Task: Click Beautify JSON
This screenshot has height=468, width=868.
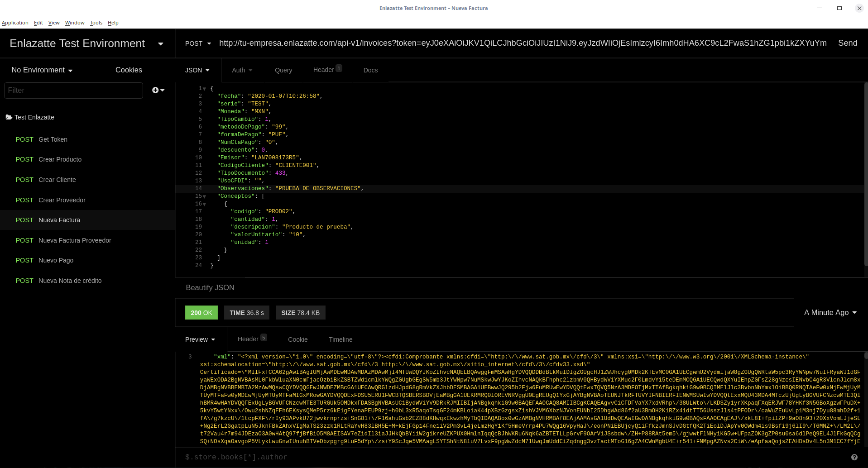Action: point(210,288)
